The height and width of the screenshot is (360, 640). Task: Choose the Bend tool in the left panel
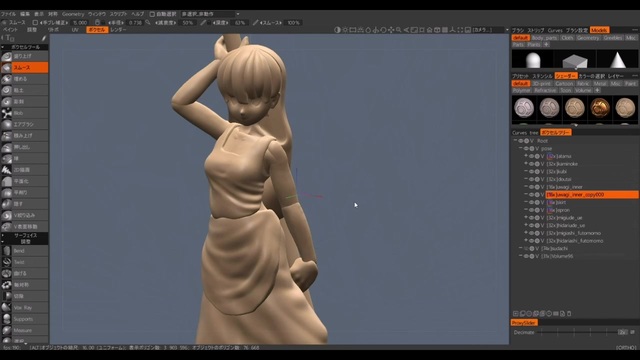(x=24, y=251)
